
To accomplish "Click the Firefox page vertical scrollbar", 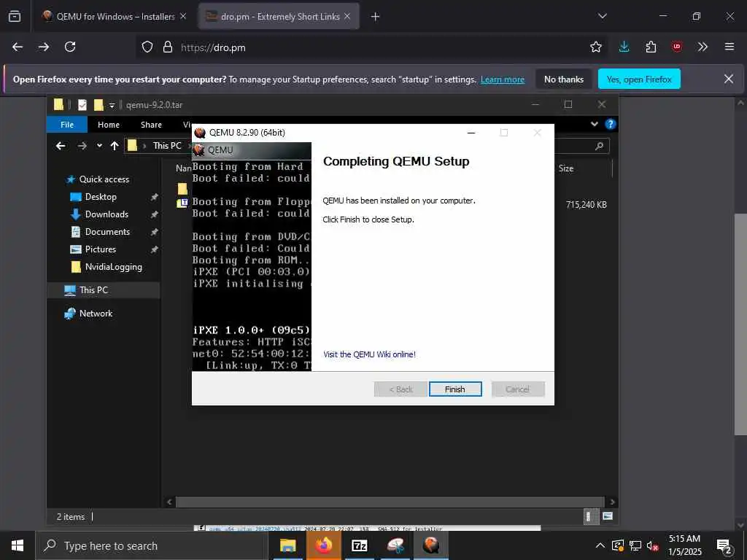I will [741, 324].
